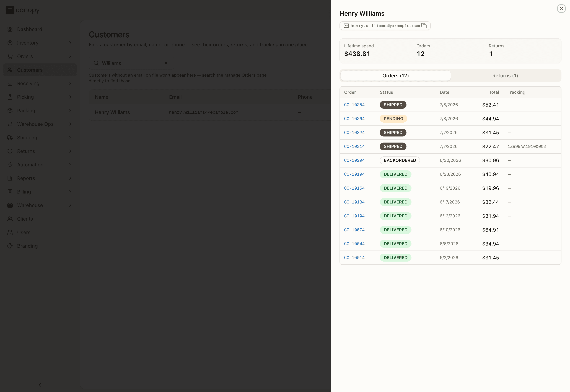This screenshot has width=570, height=392.
Task: Select the Henry Williams customer row
Action: (x=210, y=112)
